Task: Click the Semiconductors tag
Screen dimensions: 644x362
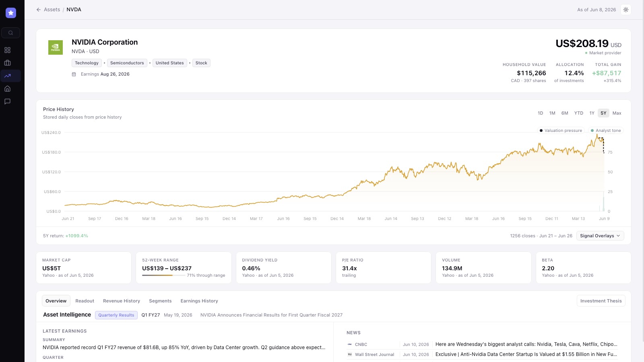Action: click(127, 63)
